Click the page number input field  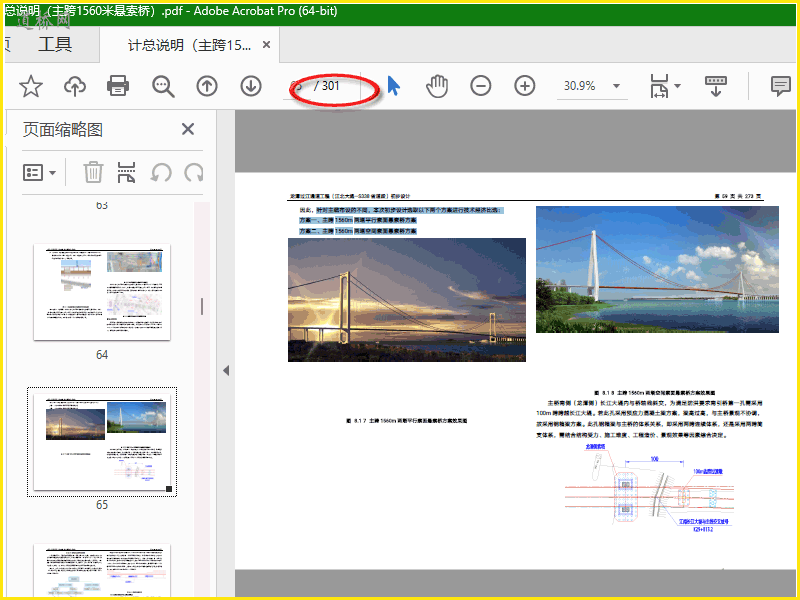[298, 86]
